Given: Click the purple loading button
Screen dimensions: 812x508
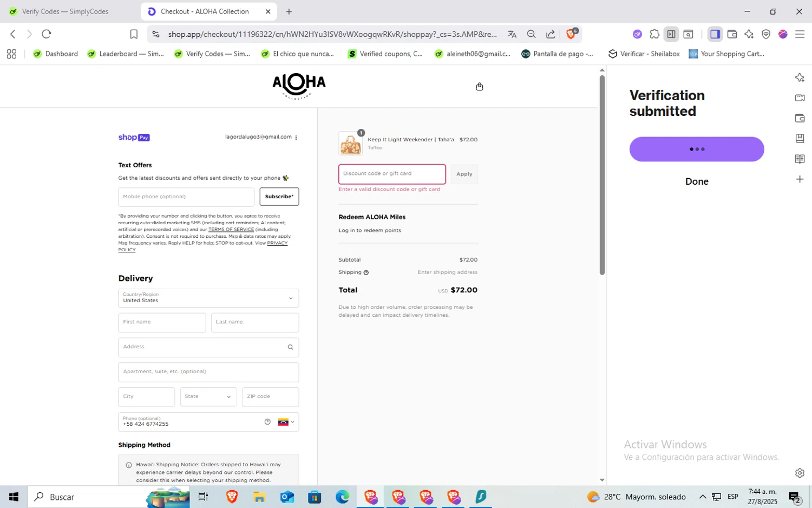Looking at the screenshot, I should click(697, 149).
